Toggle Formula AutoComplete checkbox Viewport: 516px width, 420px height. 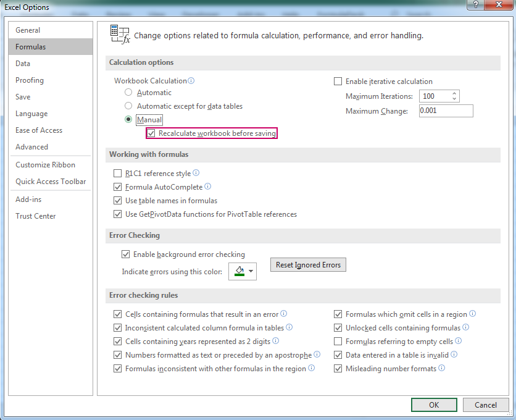point(117,187)
